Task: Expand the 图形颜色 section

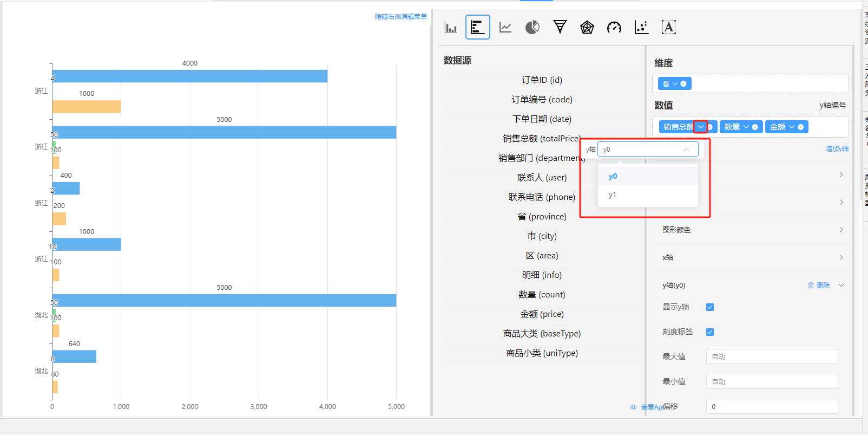Action: click(752, 230)
